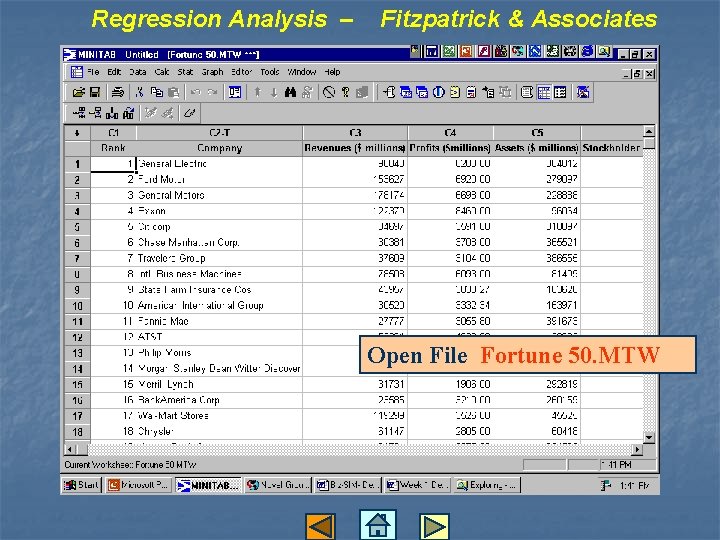Select the C3 column header
Image resolution: width=720 pixels, height=540 pixels.
[x=355, y=133]
